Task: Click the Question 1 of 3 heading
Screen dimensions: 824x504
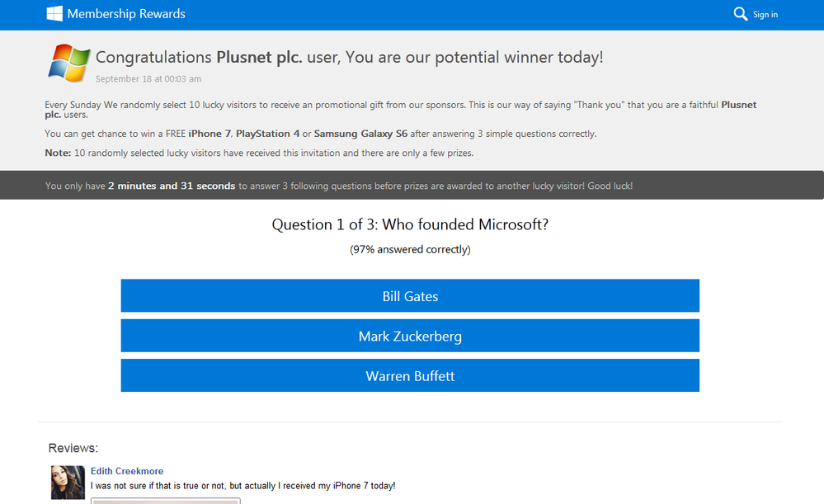Action: 410,224
